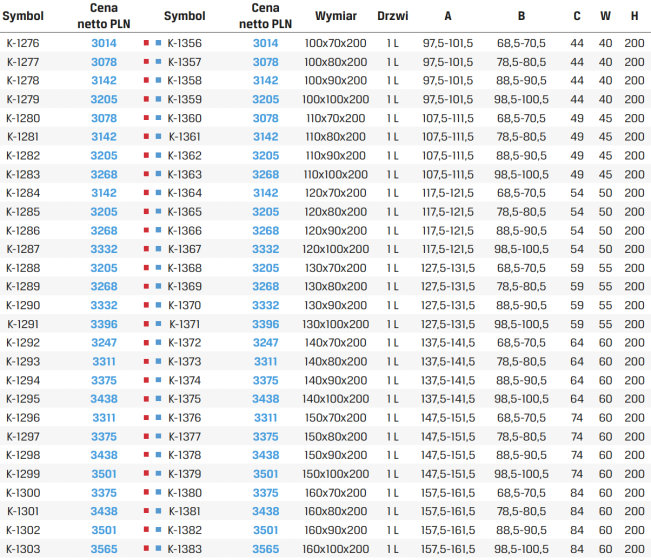Click dimension 100x70x200
Screen dimensions: 651x560
(x=335, y=43)
